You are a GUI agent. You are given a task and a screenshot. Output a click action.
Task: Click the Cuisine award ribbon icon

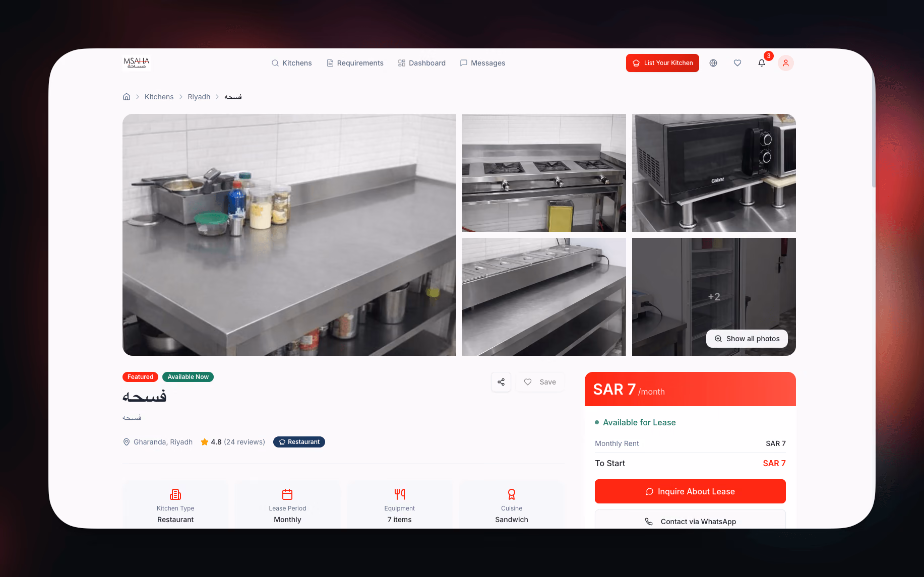[512, 494]
